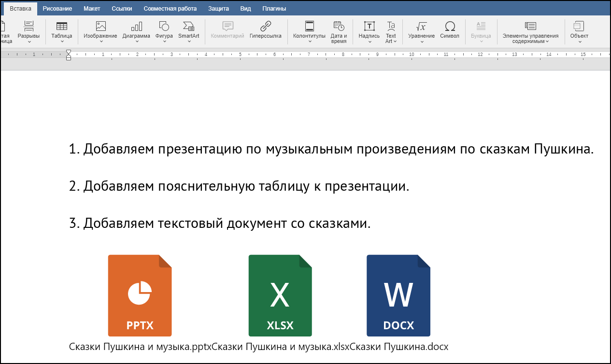Screen dimensions: 611x364
Task: Expand the SmartArt dropdown arrow
Action: point(189,42)
